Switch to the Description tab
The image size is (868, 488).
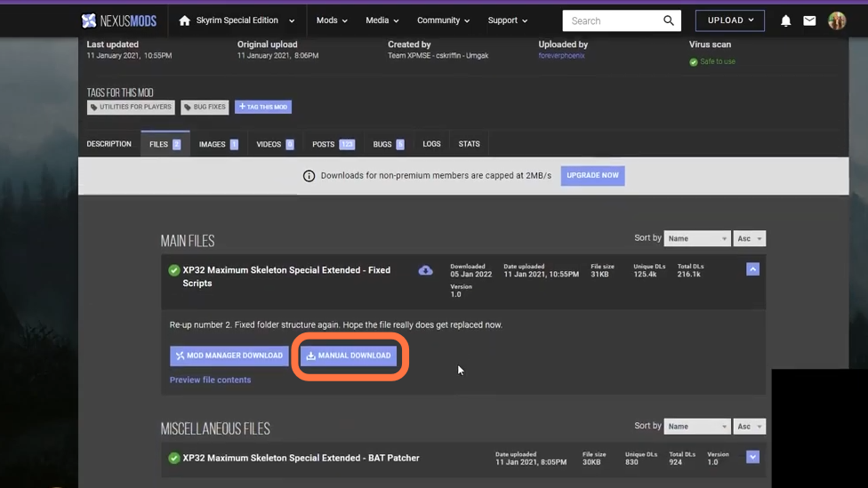(109, 144)
